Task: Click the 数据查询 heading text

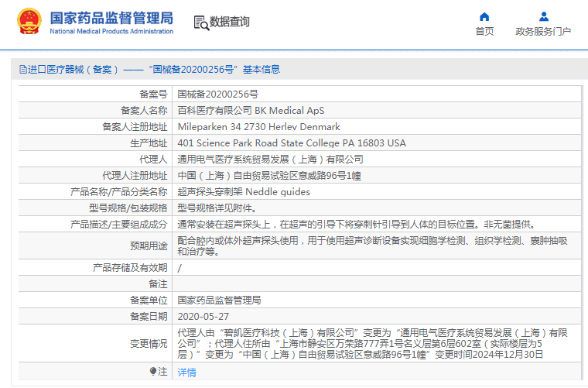Action: point(230,22)
